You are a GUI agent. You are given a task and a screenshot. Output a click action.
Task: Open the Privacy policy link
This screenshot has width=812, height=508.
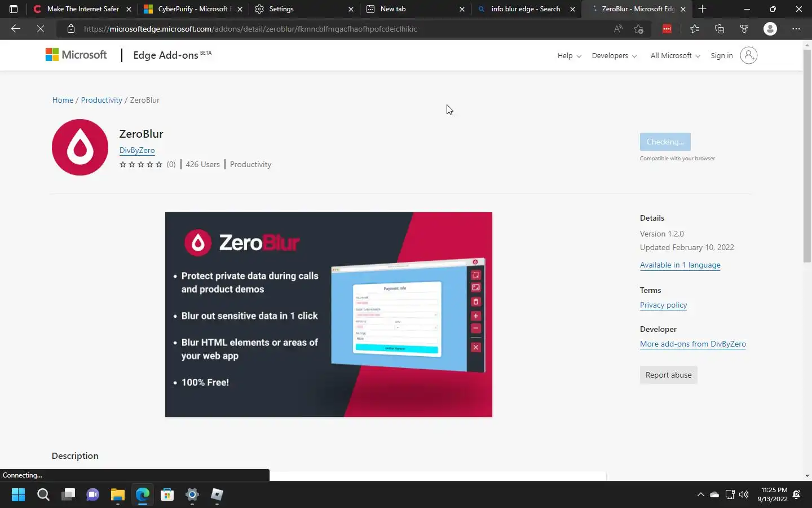pyautogui.click(x=663, y=305)
